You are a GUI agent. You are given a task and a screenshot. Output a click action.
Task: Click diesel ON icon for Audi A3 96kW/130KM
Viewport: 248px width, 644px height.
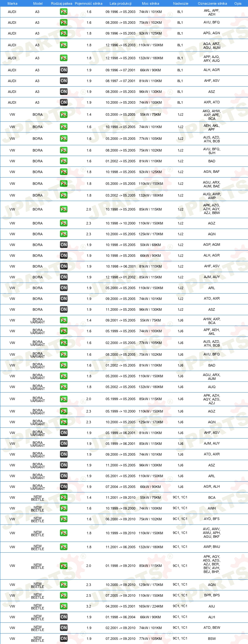click(x=63, y=92)
